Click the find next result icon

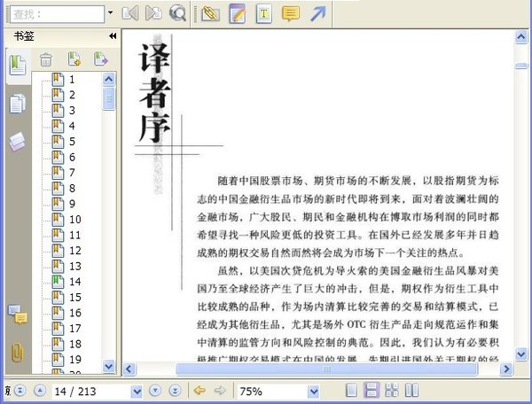coord(153,13)
